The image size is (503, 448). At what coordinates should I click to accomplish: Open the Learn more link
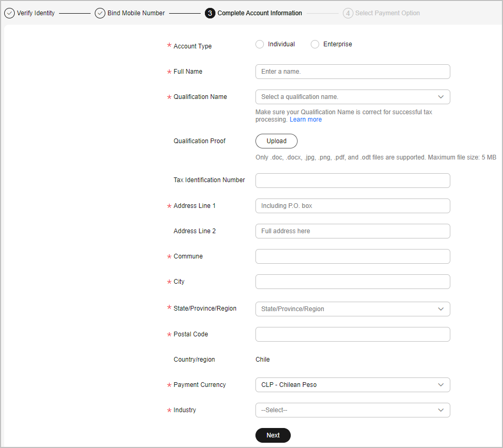point(305,120)
